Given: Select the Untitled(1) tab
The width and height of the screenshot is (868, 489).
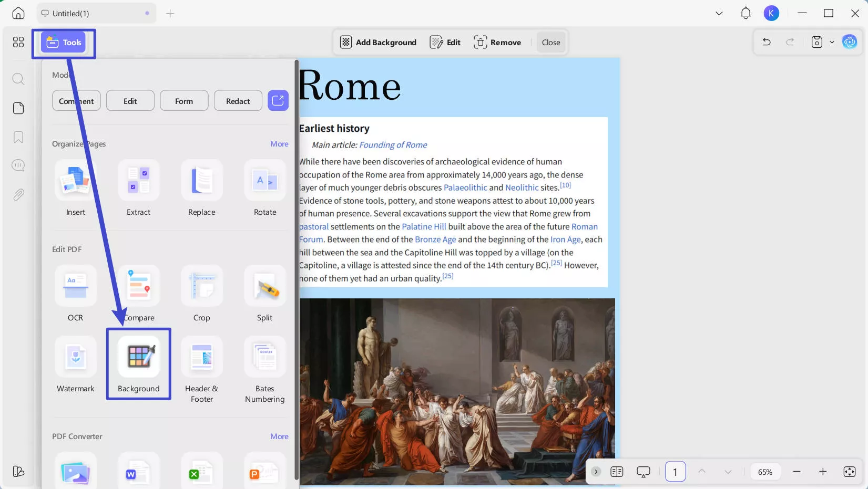Looking at the screenshot, I should coord(96,13).
